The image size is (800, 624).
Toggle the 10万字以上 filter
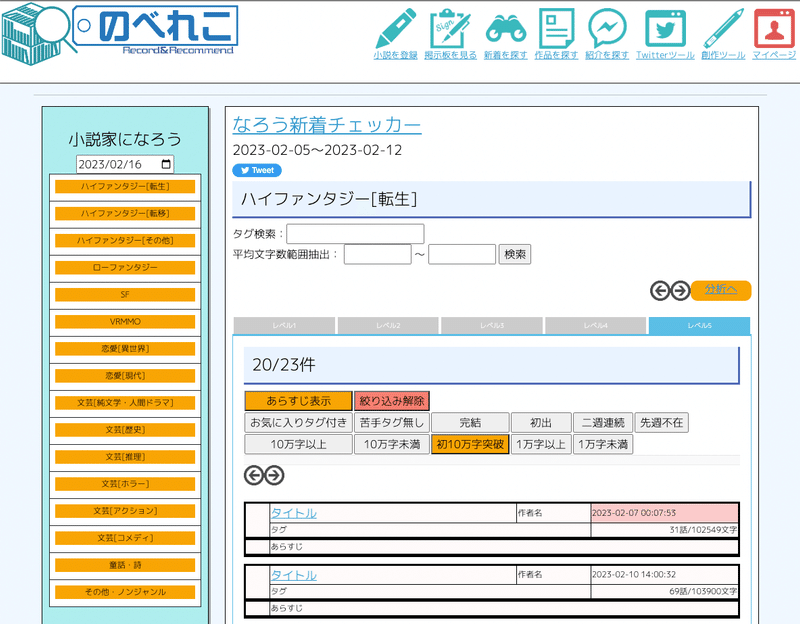coord(298,444)
